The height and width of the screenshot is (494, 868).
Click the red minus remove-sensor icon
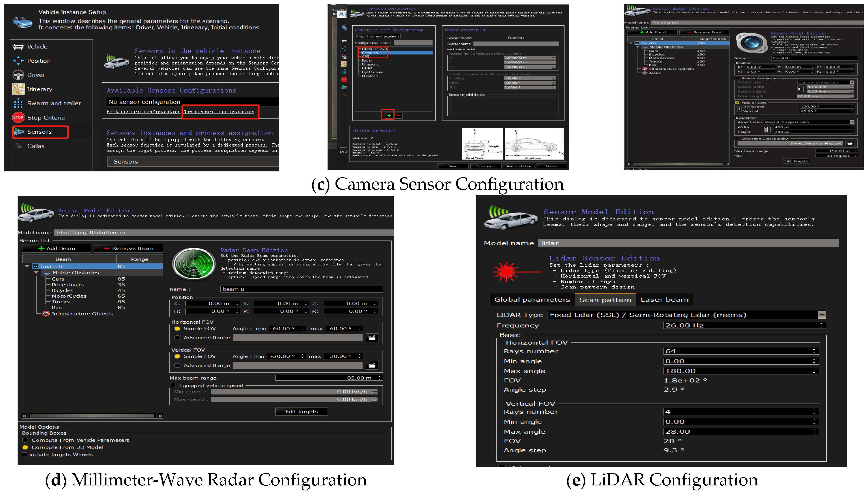398,116
